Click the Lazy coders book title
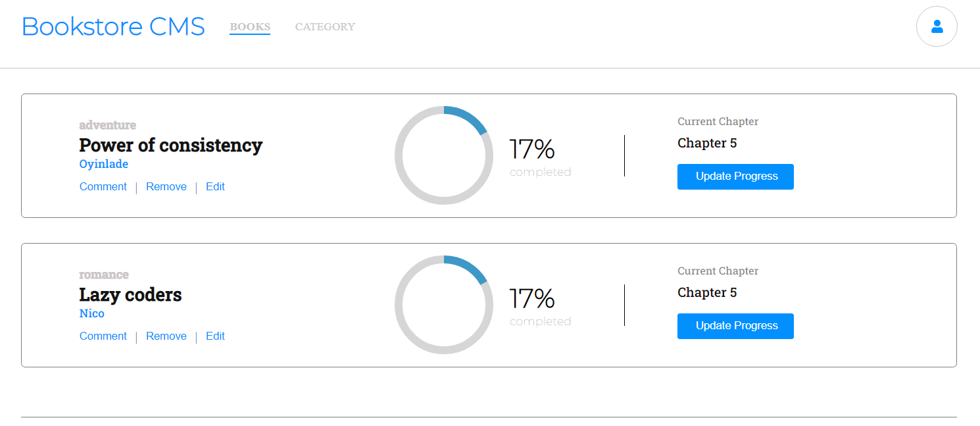Viewport: 980px width, 426px height. pos(130,294)
